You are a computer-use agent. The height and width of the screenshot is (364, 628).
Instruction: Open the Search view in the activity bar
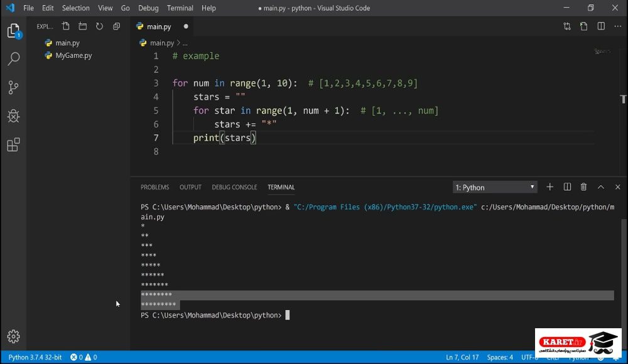13,59
